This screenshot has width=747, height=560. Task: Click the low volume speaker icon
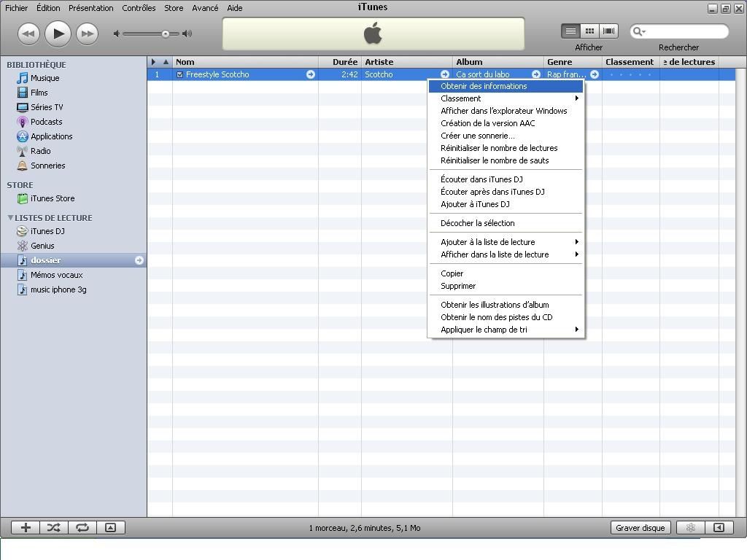(116, 34)
